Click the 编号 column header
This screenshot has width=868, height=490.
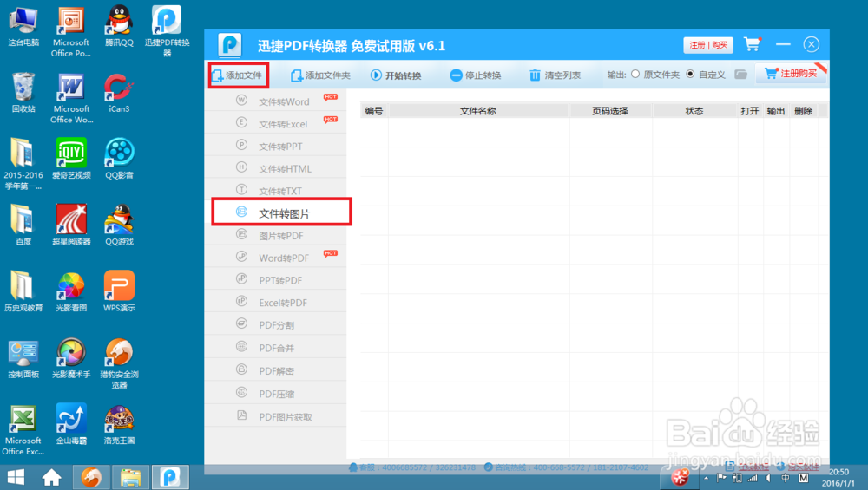(x=374, y=111)
